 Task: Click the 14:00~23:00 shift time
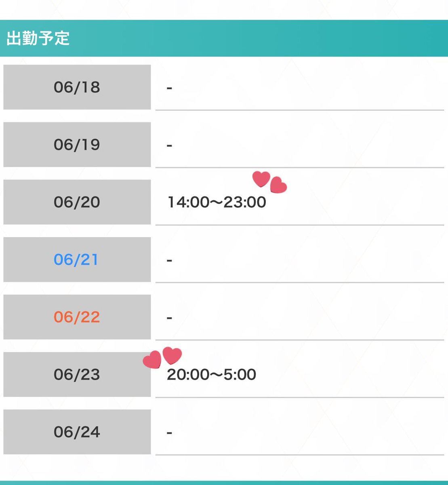tap(217, 202)
